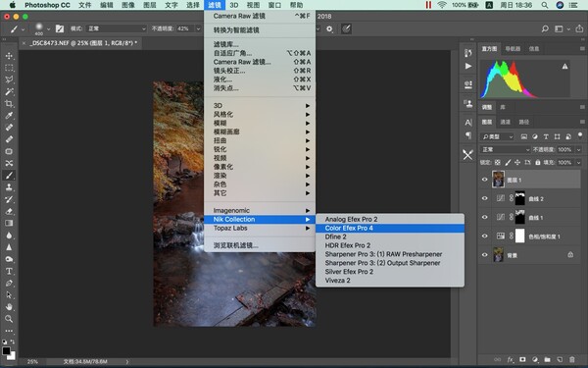Viewport: 588px width, 368px height.
Task: Toggle lock image pixels brush icon
Action: click(508, 162)
